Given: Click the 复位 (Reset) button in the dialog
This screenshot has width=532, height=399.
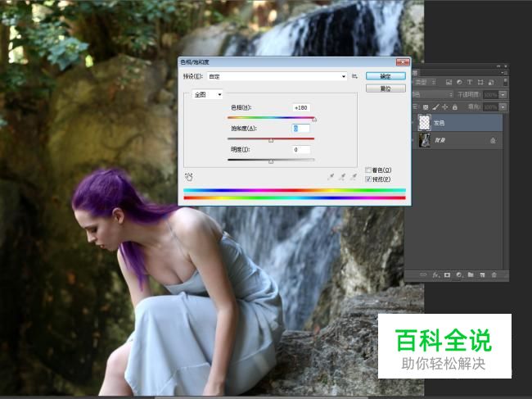Looking at the screenshot, I should (385, 88).
